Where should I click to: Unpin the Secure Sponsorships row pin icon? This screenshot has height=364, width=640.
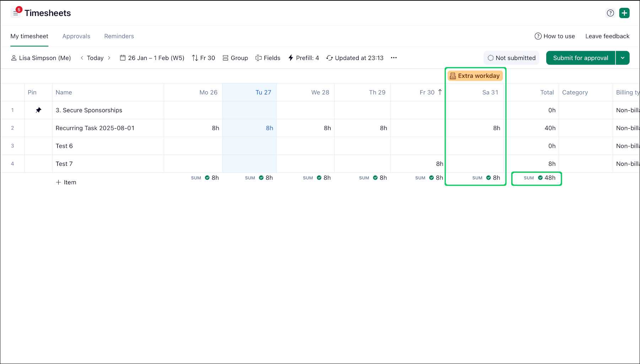coord(38,110)
